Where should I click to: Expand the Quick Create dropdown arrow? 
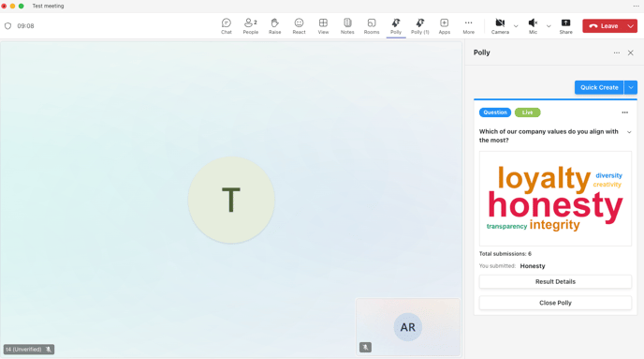(x=631, y=87)
